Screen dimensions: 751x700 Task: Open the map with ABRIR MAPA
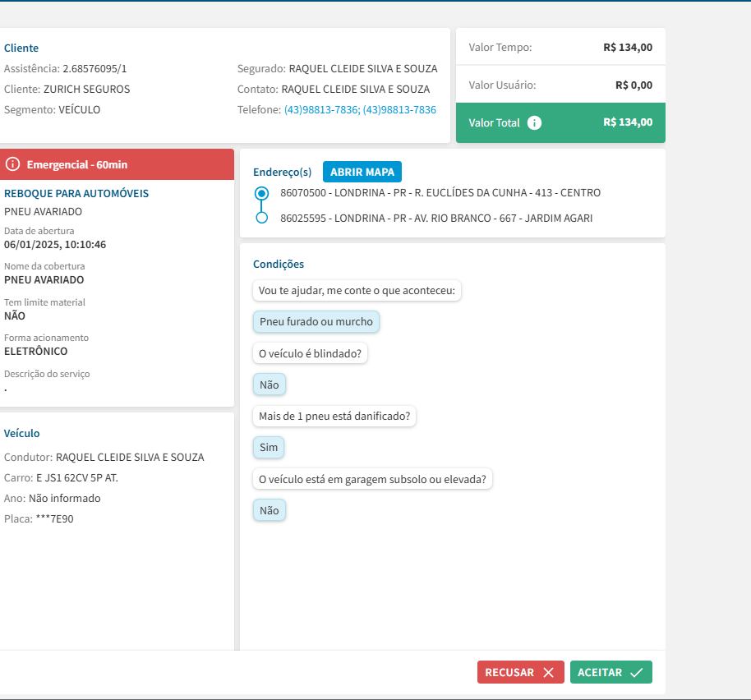[x=362, y=172]
